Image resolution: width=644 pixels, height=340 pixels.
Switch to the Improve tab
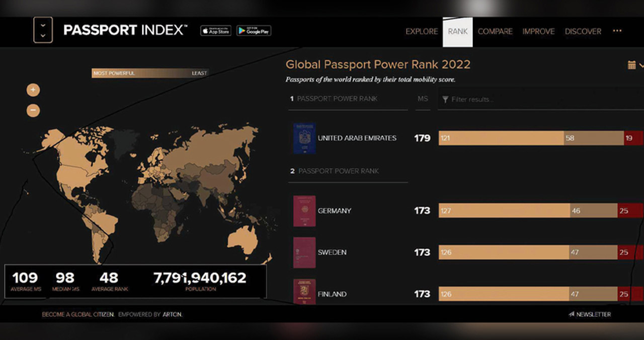538,31
